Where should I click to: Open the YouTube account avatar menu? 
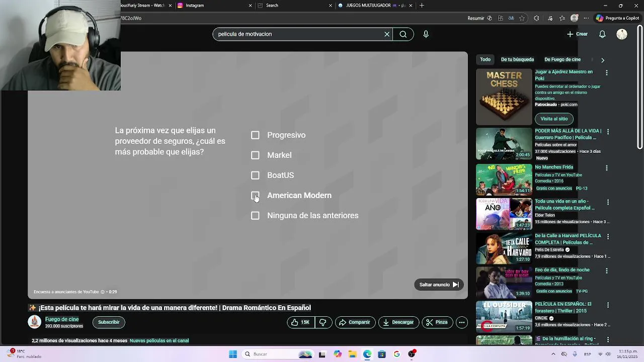(x=622, y=34)
